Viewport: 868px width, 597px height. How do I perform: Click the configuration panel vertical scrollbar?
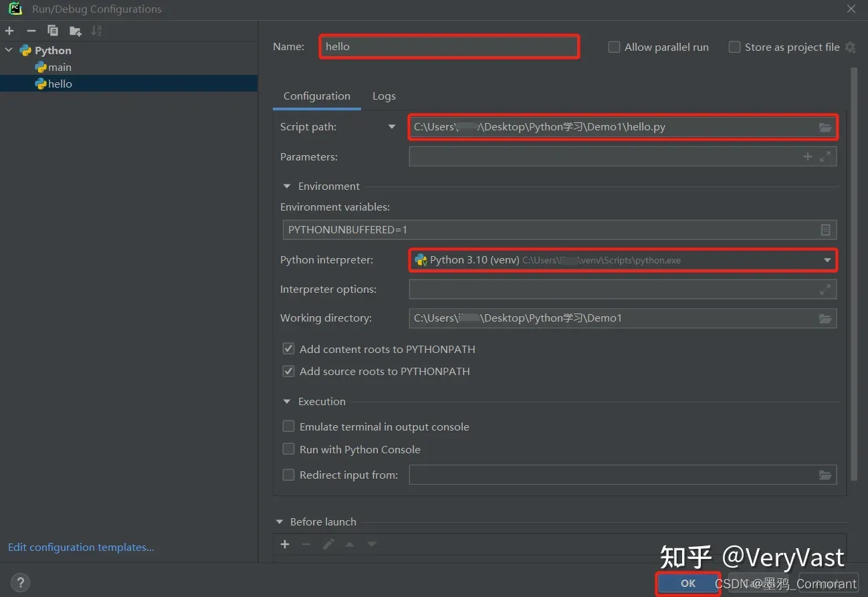pos(853,274)
